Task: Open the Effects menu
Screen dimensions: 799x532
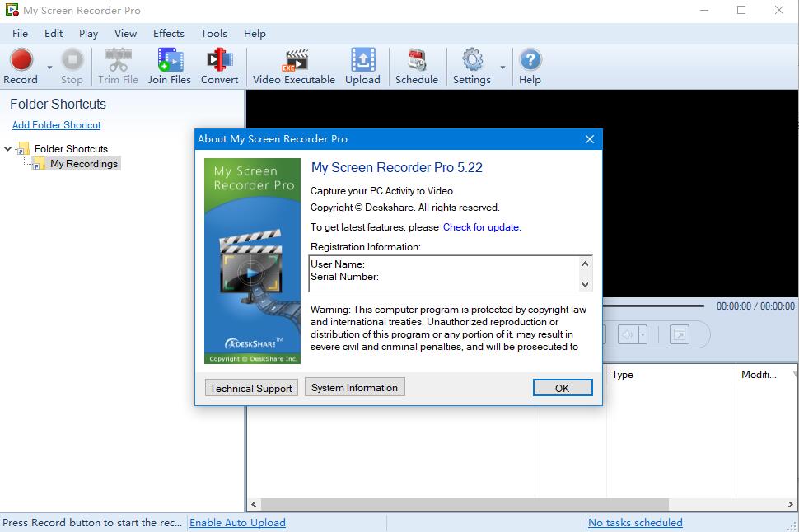Action: tap(169, 34)
